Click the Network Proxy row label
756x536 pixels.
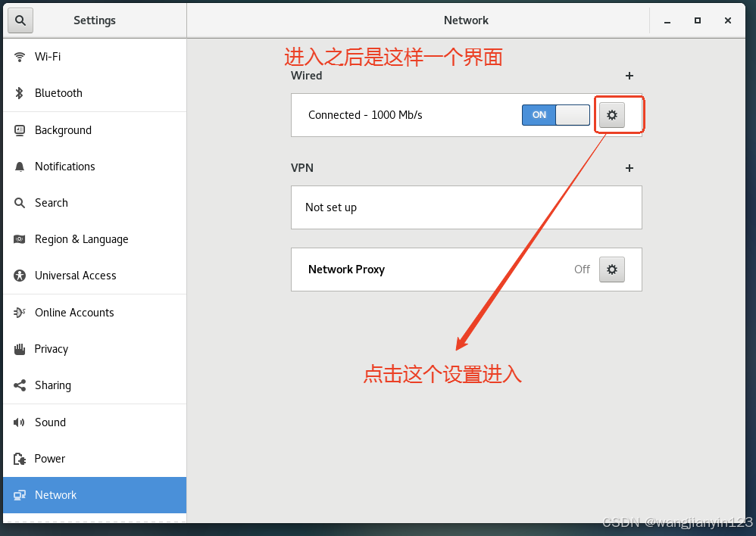point(346,270)
